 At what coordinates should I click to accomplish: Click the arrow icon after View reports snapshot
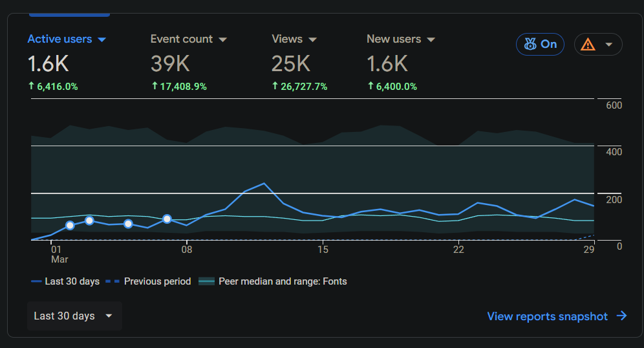622,316
